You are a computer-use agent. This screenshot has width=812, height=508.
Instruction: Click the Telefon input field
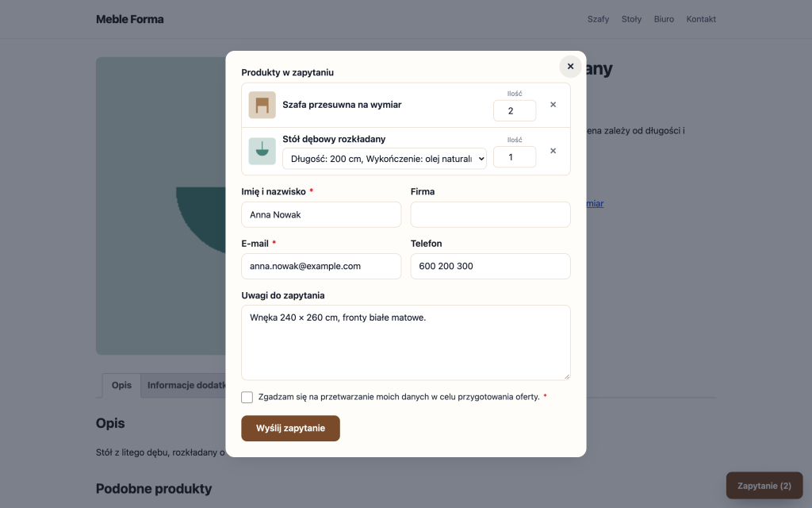click(490, 266)
